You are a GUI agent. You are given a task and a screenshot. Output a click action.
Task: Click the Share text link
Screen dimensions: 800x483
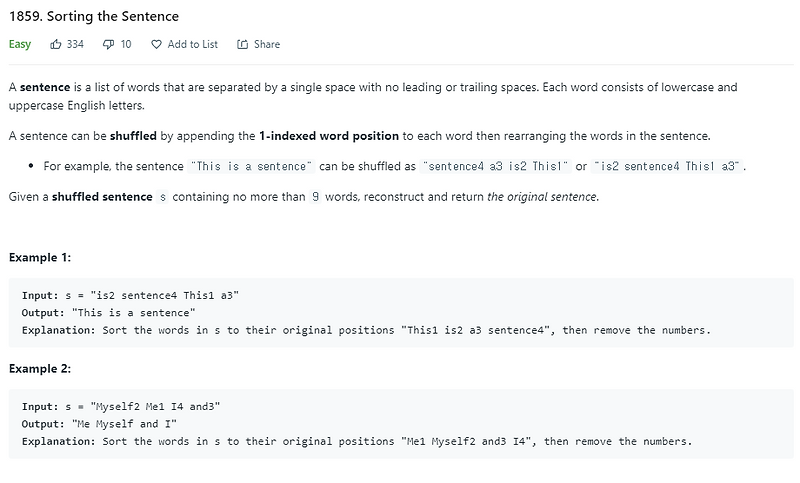(x=267, y=44)
